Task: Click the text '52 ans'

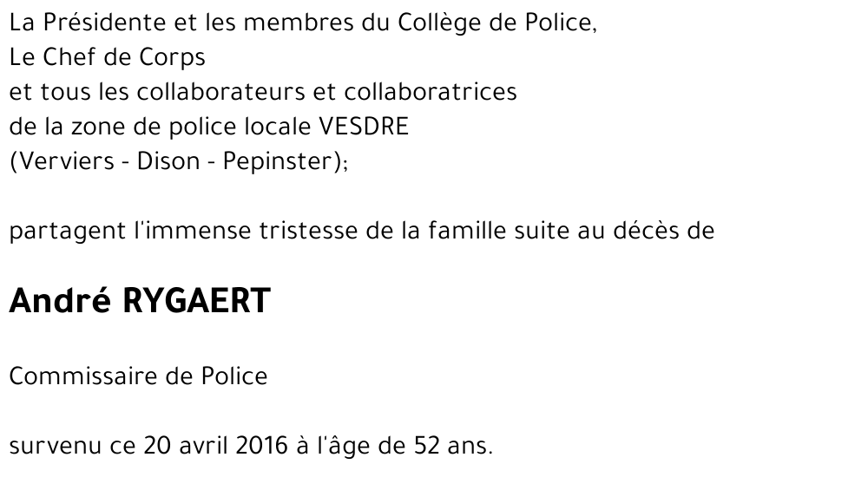Action: click(450, 446)
